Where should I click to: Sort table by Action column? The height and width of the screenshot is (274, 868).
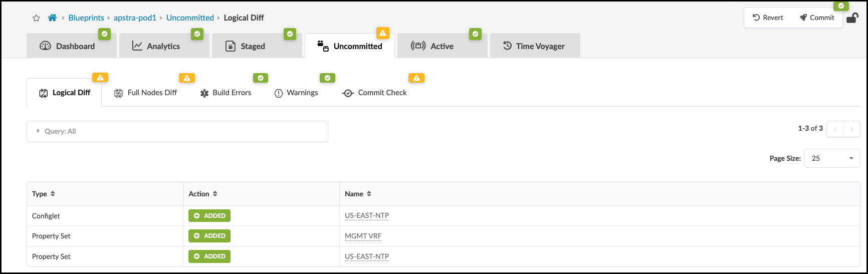pyautogui.click(x=215, y=194)
